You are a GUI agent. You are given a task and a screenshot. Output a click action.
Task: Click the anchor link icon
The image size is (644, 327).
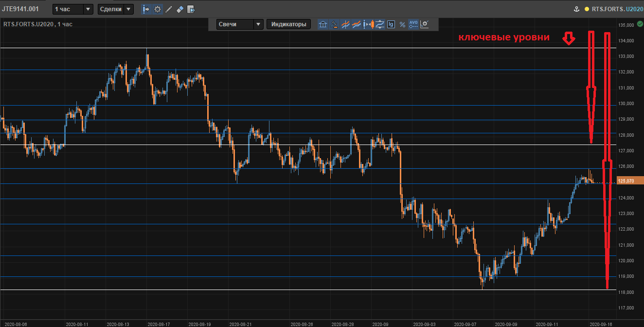[576, 9]
